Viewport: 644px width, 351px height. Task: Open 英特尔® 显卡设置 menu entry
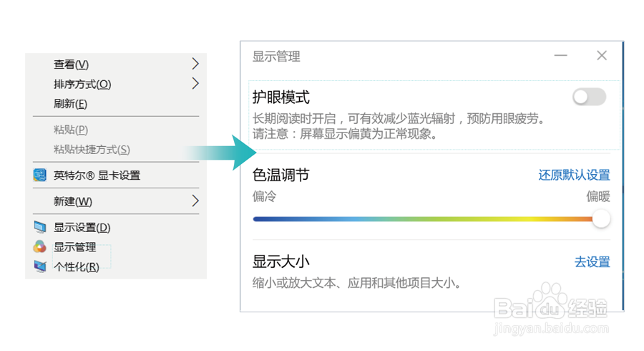pos(97,175)
